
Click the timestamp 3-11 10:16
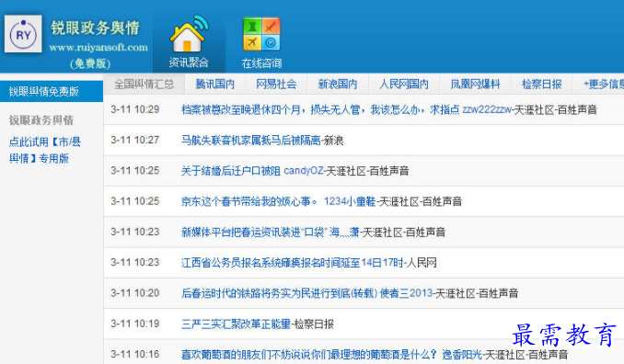tap(135, 354)
